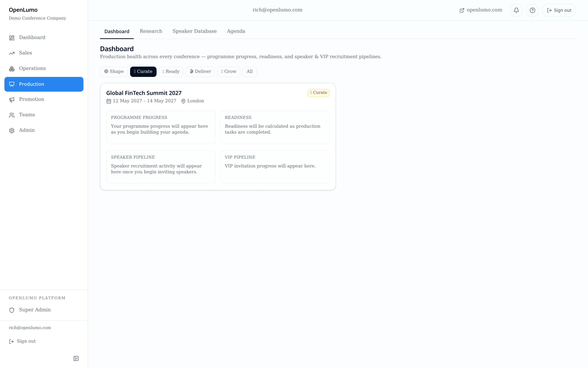
Task: Click the VIP Pipeline panel
Action: click(x=275, y=167)
